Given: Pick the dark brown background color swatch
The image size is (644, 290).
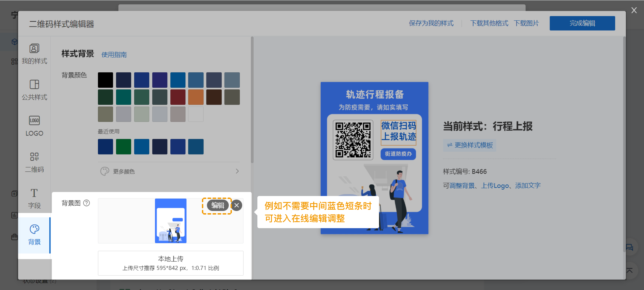Looking at the screenshot, I should [x=214, y=97].
